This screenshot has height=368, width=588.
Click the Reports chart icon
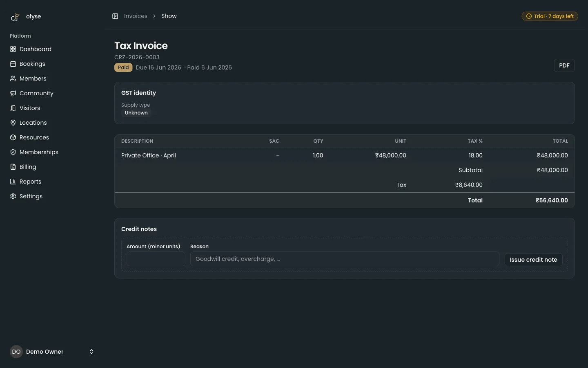click(x=13, y=182)
